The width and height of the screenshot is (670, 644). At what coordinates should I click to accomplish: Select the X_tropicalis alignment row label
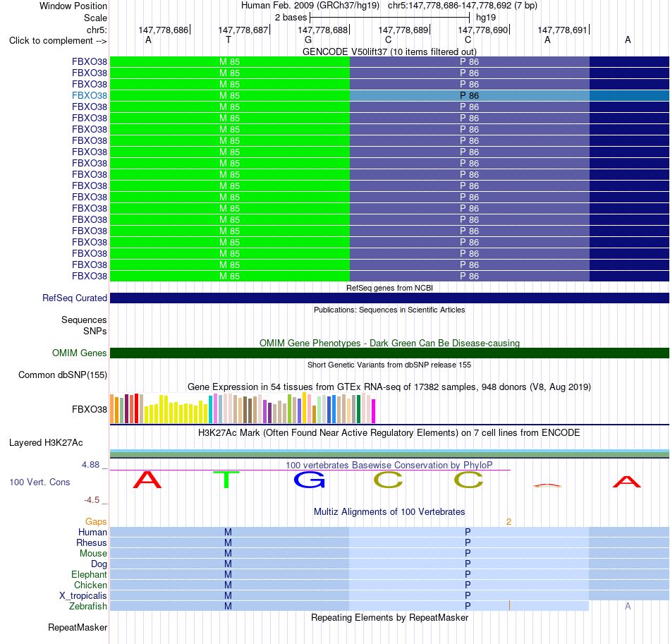click(83, 596)
